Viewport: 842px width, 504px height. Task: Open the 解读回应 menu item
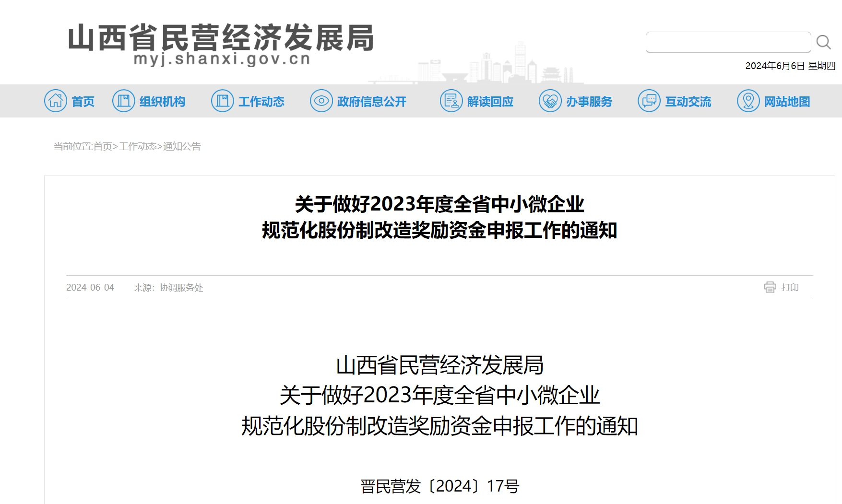tap(490, 102)
